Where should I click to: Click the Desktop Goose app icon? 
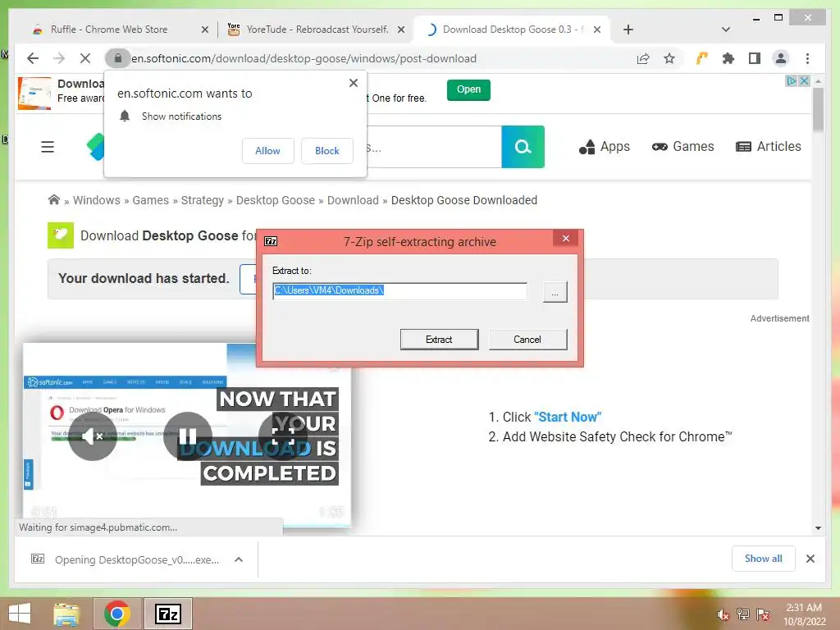click(x=61, y=235)
